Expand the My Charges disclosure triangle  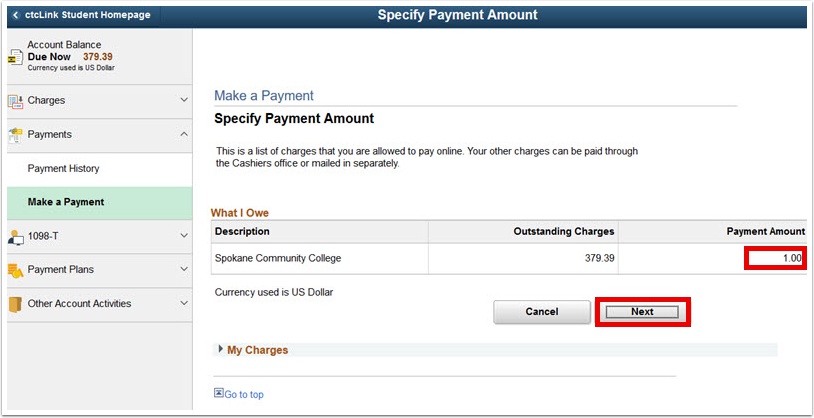pos(220,350)
